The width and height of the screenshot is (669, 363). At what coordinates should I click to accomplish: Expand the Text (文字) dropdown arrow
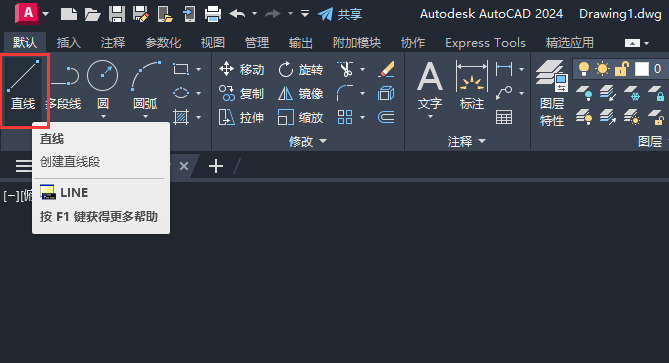pos(430,116)
